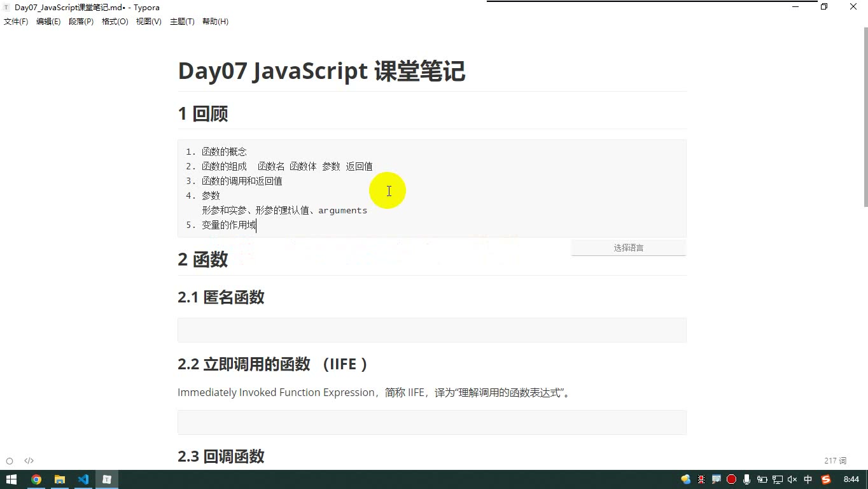
Task: Click the battery power tray icon
Action: coord(762,479)
